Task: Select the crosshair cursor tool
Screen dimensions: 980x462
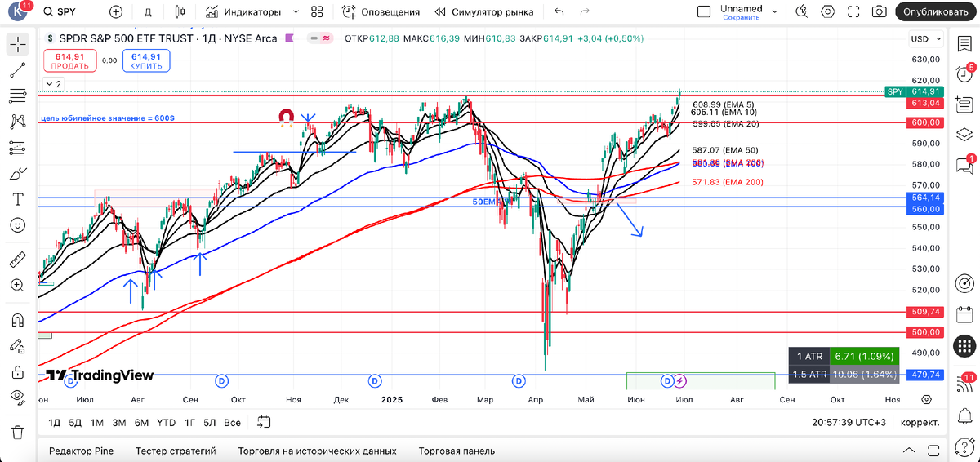Action: [x=17, y=45]
